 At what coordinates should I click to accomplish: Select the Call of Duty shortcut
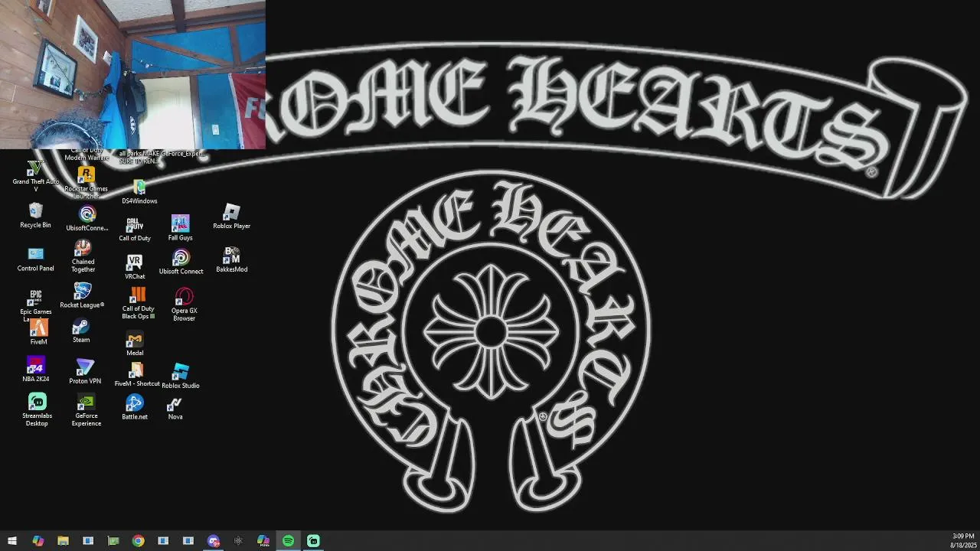click(x=135, y=229)
